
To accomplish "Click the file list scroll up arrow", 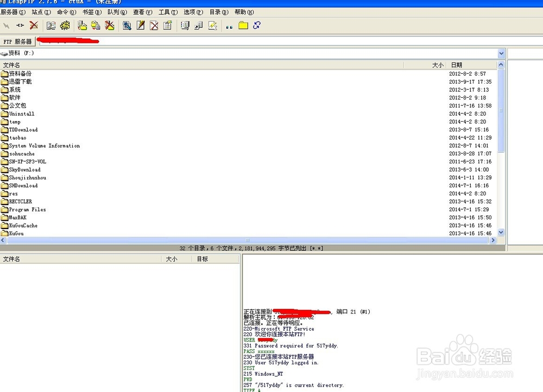I will coord(501,65).
